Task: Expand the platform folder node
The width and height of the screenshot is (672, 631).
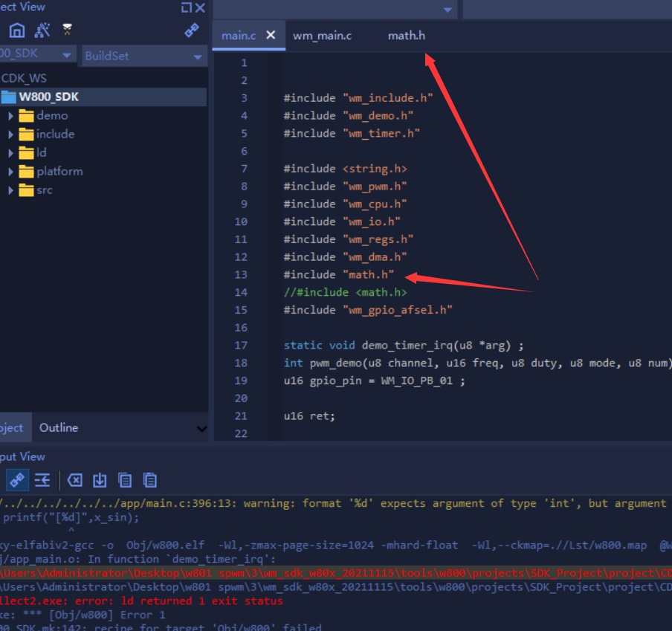Action: click(11, 172)
